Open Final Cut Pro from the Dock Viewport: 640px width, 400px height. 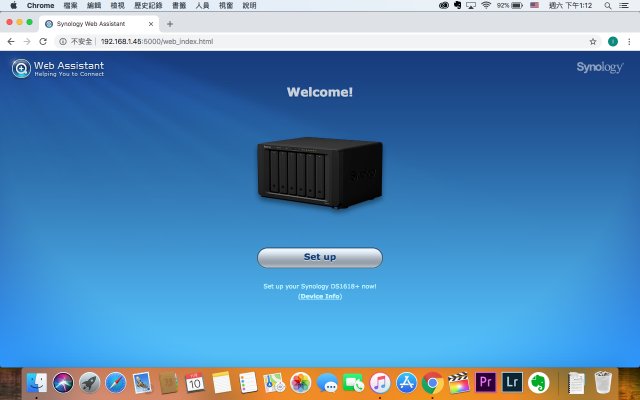pos(459,382)
